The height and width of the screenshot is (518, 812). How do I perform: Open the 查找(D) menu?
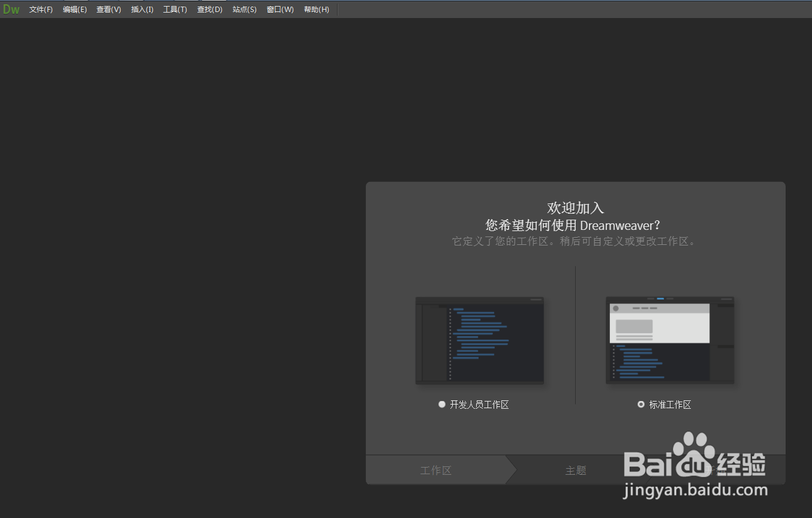click(x=210, y=10)
